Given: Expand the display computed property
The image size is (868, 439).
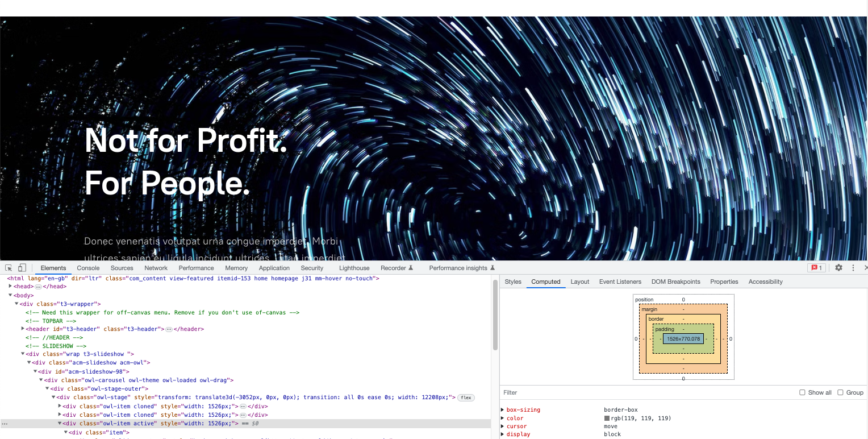Looking at the screenshot, I should click(x=503, y=434).
